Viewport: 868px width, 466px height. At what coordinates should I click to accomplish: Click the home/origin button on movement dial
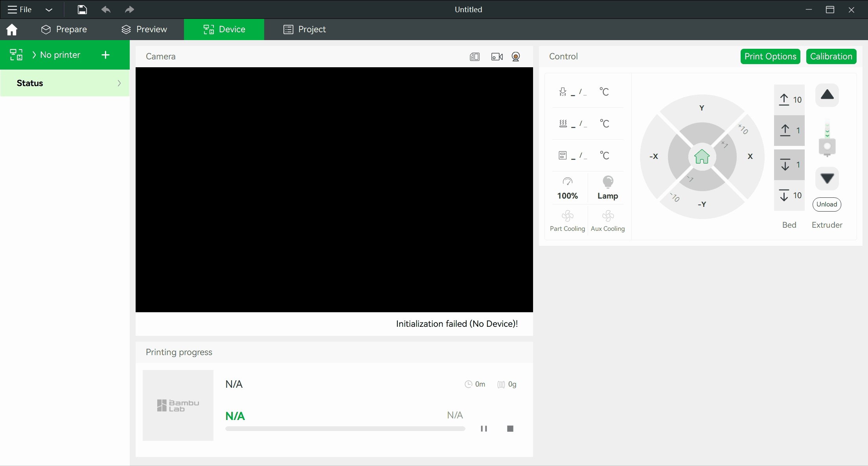click(x=702, y=156)
